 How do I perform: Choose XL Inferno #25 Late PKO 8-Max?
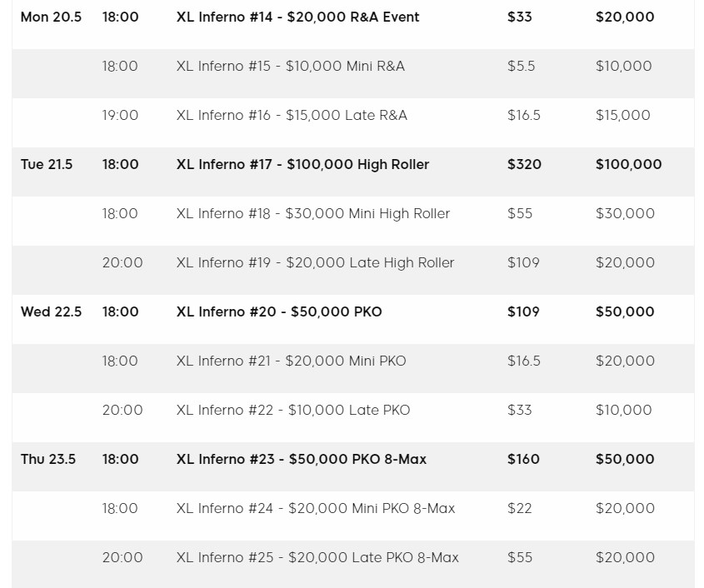[317, 558]
